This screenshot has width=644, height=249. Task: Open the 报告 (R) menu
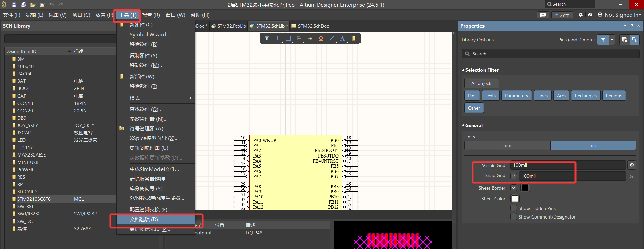coord(151,15)
